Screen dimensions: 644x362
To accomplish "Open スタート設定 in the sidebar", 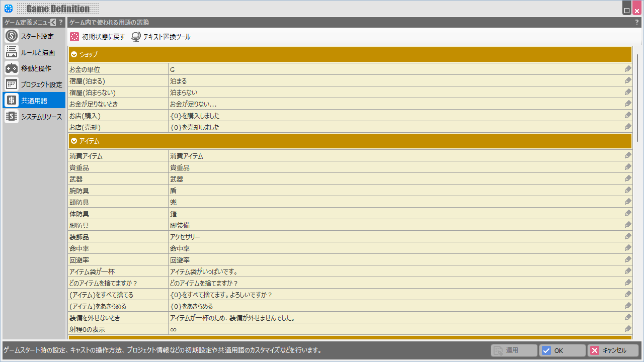I will [34, 36].
